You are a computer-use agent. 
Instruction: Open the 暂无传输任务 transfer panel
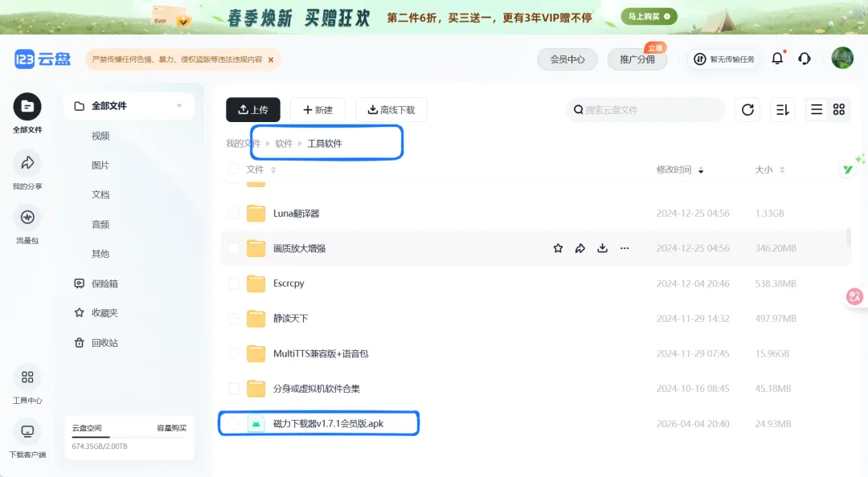click(x=724, y=59)
